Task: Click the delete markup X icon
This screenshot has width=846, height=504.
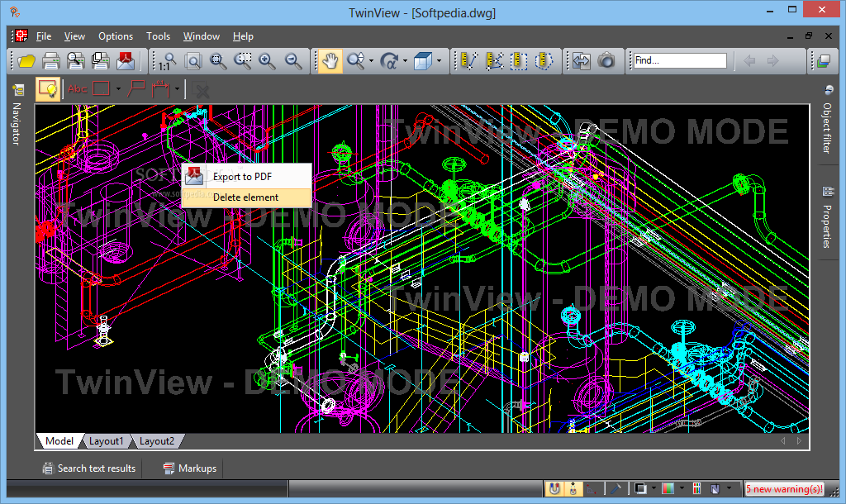Action: coord(201,89)
